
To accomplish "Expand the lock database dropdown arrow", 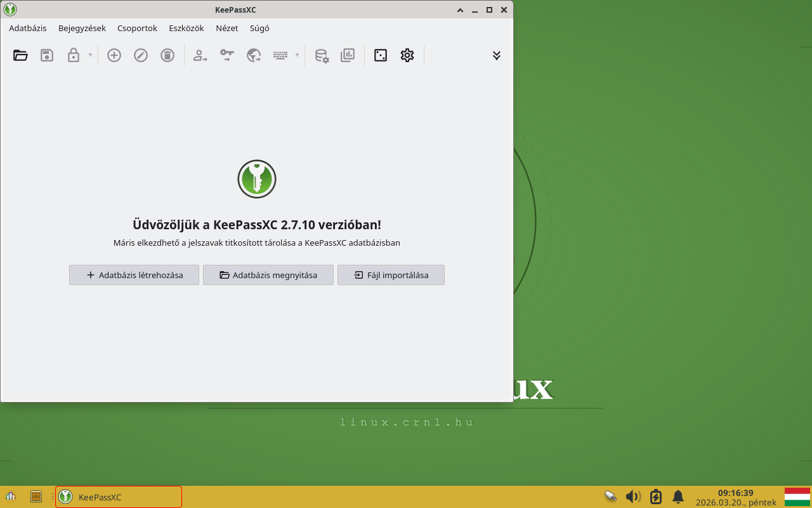I will 90,55.
